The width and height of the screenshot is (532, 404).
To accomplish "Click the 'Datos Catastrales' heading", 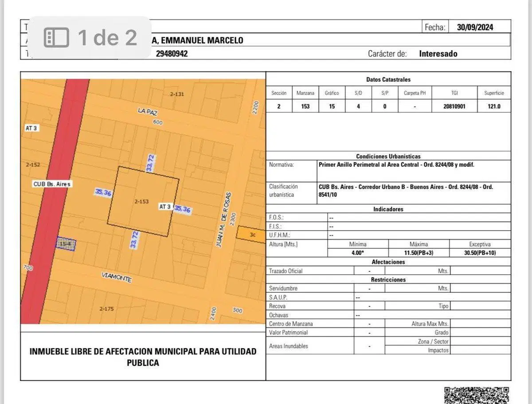I will click(x=388, y=80).
